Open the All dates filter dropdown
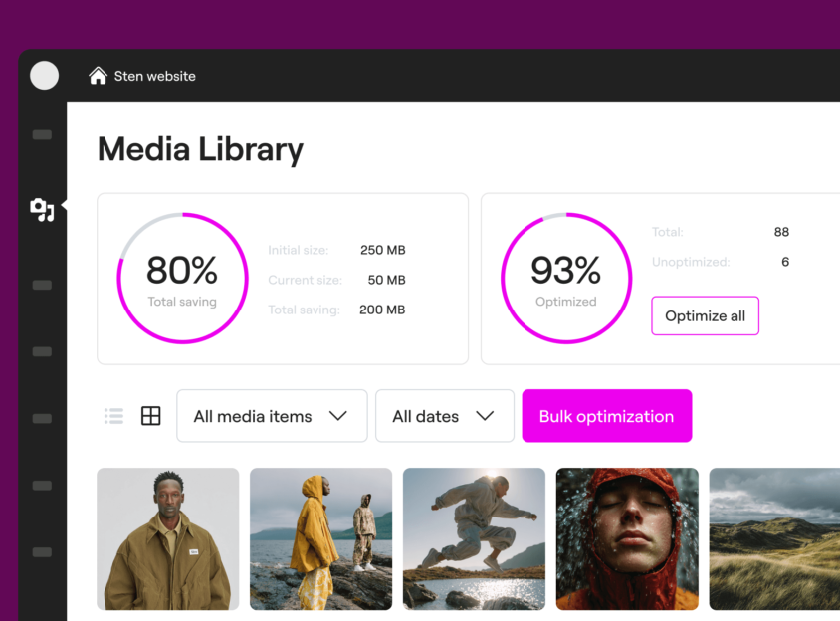The height and width of the screenshot is (621, 840). [444, 416]
